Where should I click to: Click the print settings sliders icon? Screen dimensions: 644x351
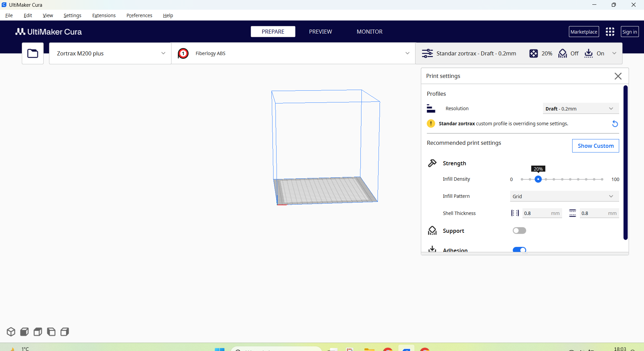pyautogui.click(x=427, y=53)
